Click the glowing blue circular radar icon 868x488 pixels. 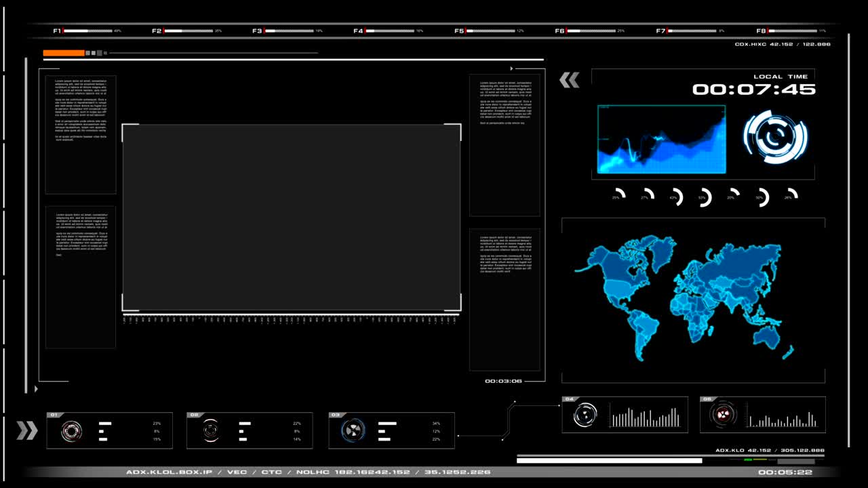[774, 137]
